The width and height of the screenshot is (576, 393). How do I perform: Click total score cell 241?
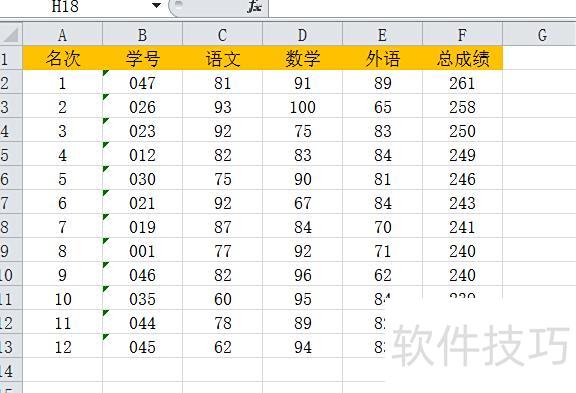click(x=462, y=227)
